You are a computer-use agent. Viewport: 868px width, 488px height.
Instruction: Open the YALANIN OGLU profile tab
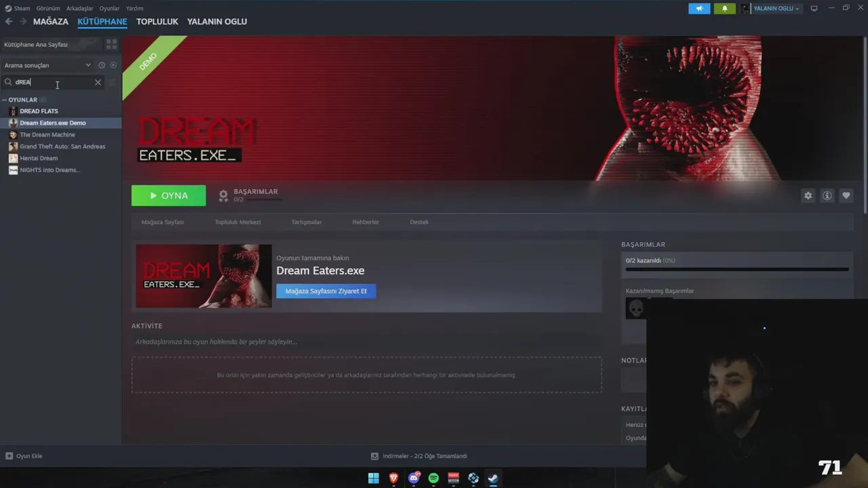click(217, 22)
